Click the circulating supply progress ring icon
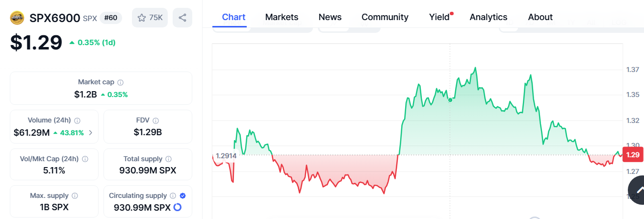Image resolution: width=644 pixels, height=219 pixels. pos(178,207)
